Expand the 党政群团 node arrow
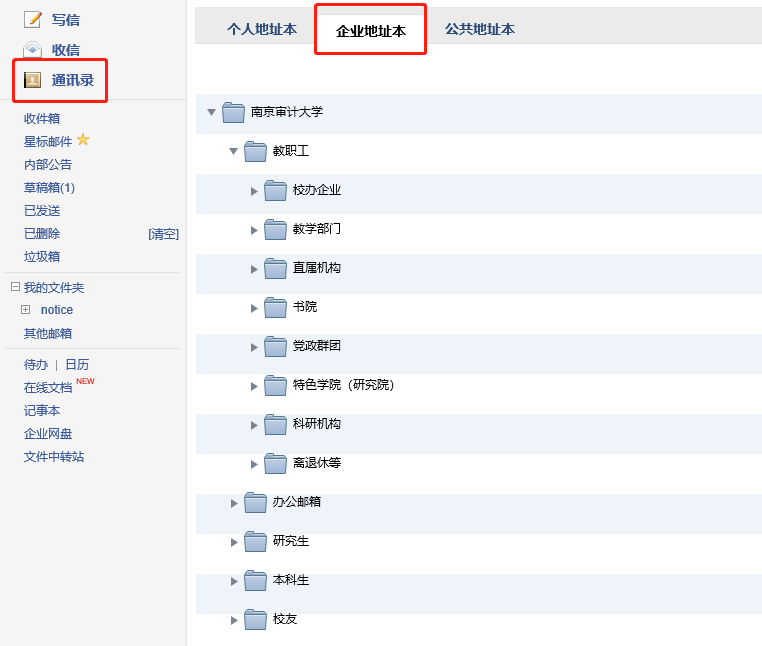This screenshot has width=762, height=646. [x=254, y=347]
